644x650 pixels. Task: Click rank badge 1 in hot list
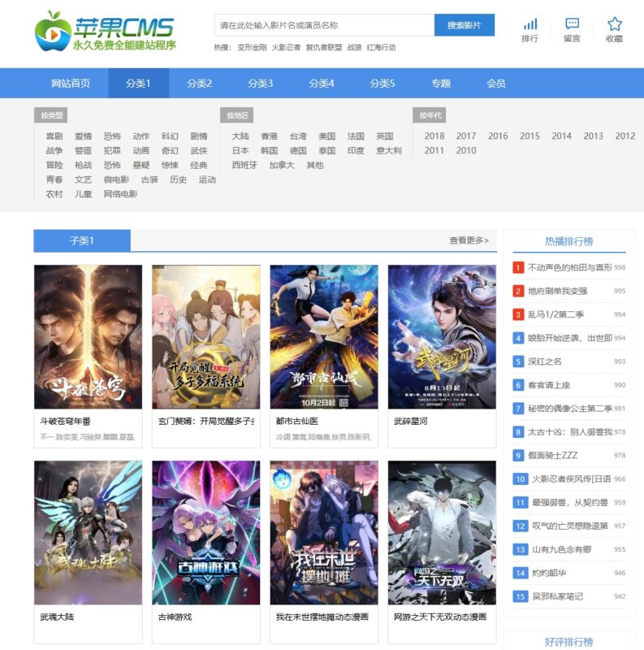click(x=519, y=267)
